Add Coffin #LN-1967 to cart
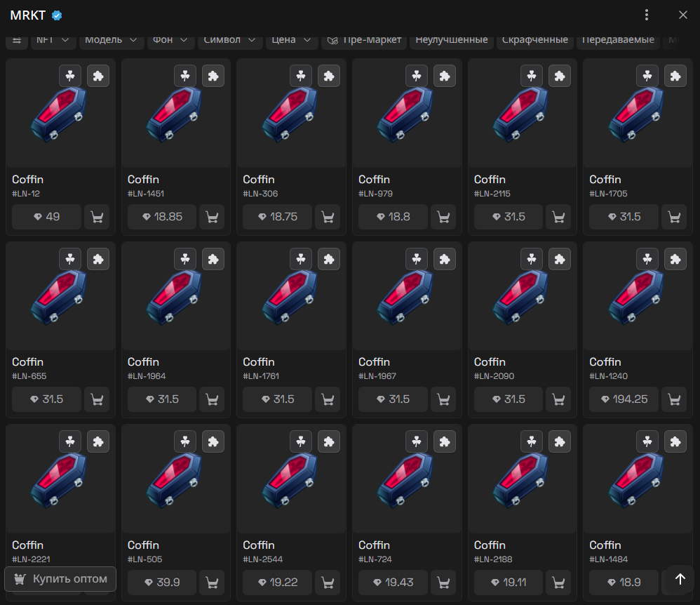700x605 pixels. pyautogui.click(x=443, y=399)
